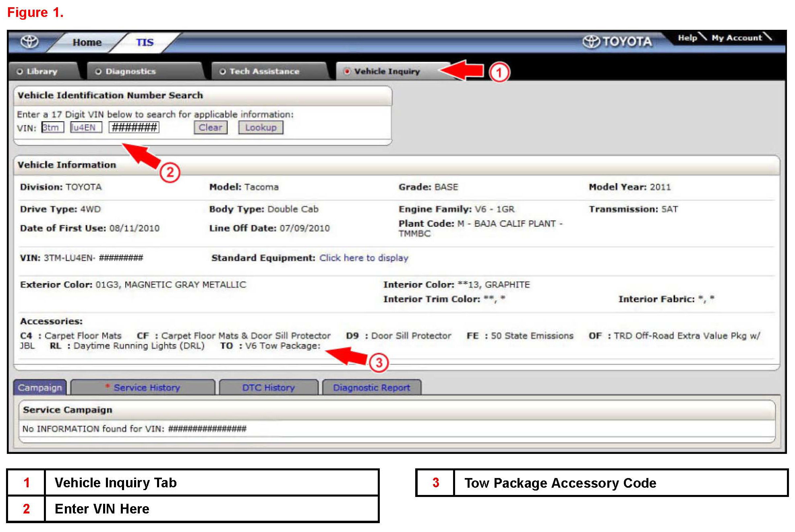Screen dimensions: 795x532
Task: Select the Campaign tab
Action: (x=40, y=387)
